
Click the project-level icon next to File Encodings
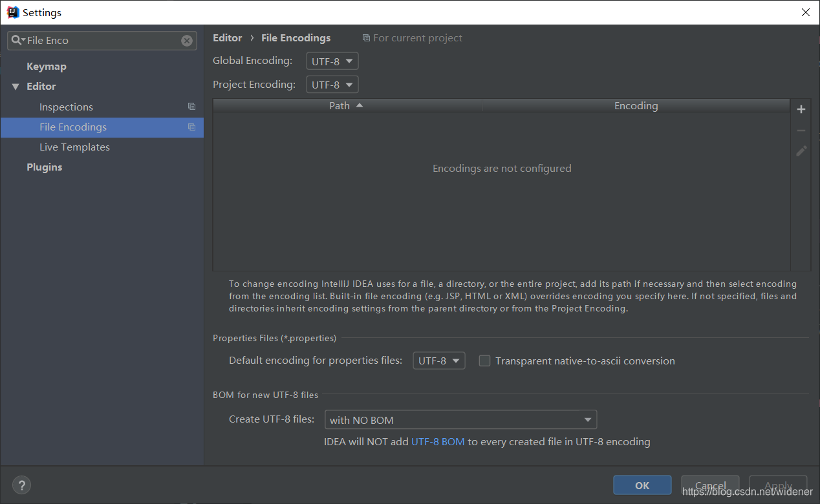[191, 127]
